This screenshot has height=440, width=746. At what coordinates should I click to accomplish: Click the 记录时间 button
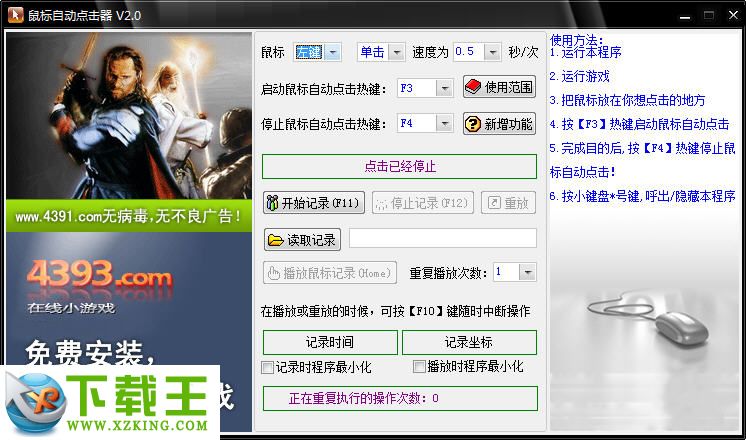[330, 342]
